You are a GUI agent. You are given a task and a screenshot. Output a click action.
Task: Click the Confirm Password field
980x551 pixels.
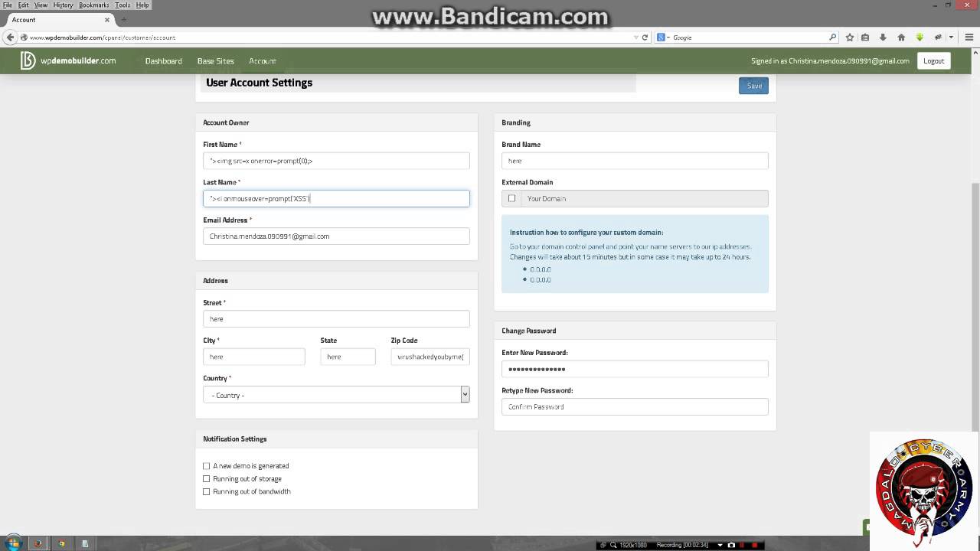635,406
